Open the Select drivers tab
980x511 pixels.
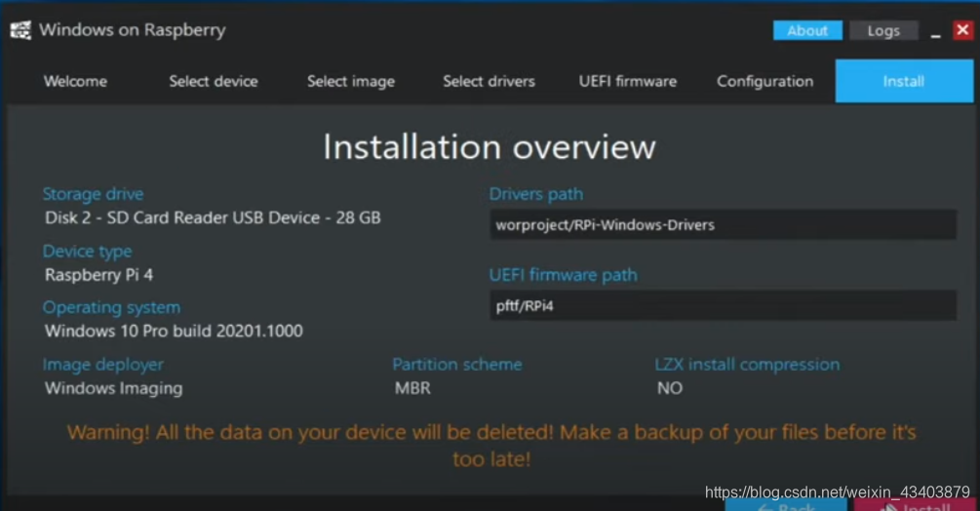point(489,81)
